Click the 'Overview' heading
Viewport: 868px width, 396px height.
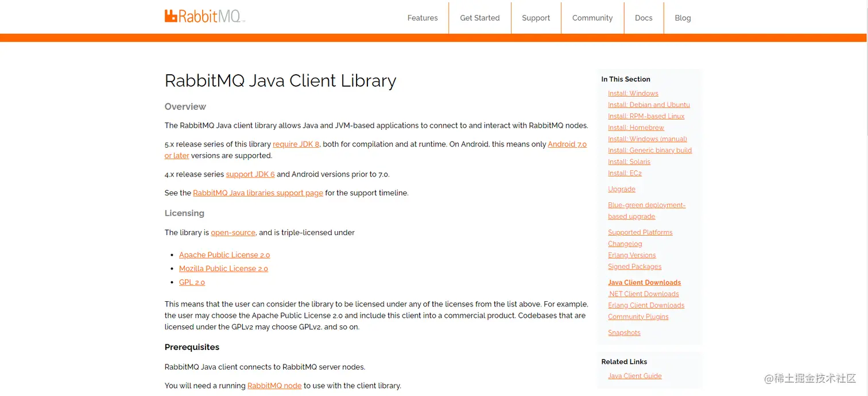(185, 107)
